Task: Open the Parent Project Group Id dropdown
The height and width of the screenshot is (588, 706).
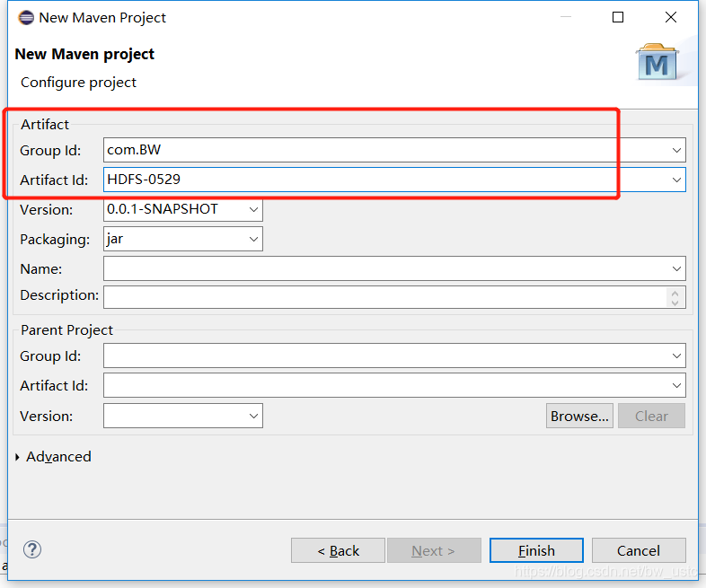Action: coord(676,355)
